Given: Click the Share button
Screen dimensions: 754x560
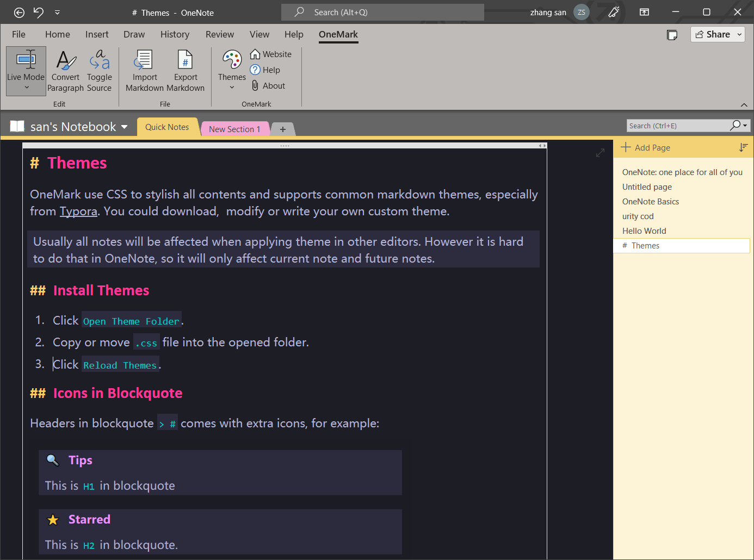Looking at the screenshot, I should point(713,34).
